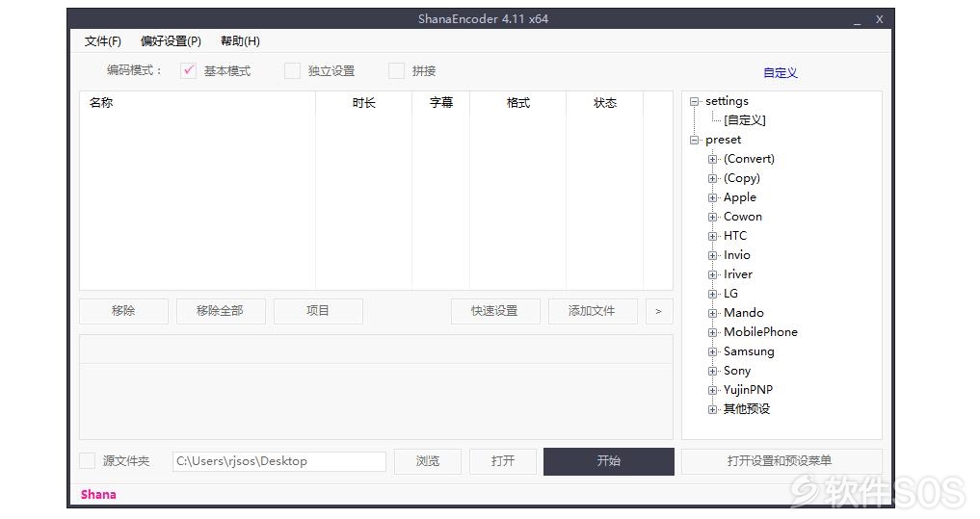The height and width of the screenshot is (519, 980).
Task: Click the Shana status bar text
Action: point(98,495)
